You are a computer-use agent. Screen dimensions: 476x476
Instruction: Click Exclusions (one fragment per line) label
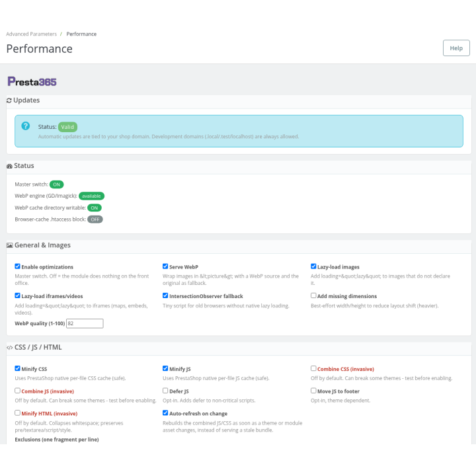(x=57, y=440)
